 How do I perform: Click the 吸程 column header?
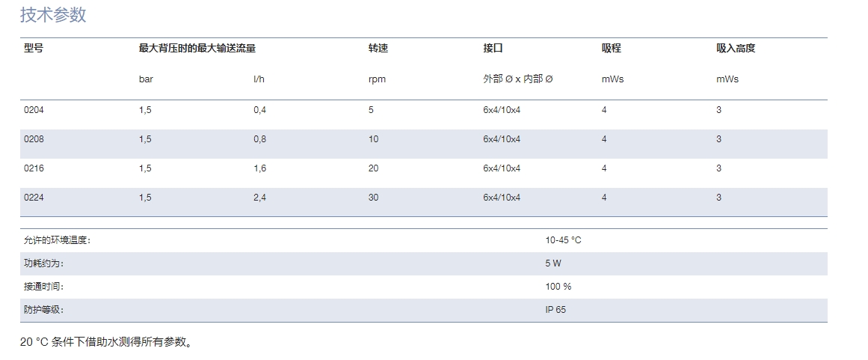pyautogui.click(x=611, y=48)
